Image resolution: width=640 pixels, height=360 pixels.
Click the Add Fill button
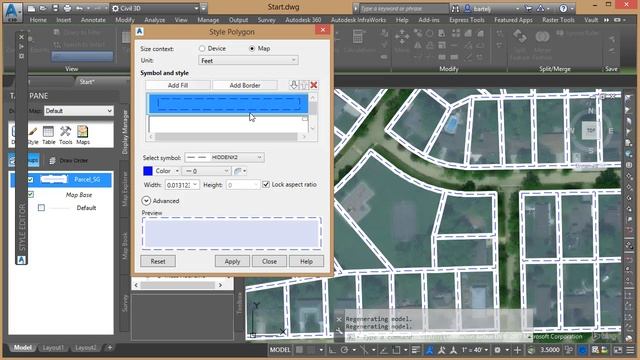(x=178, y=85)
